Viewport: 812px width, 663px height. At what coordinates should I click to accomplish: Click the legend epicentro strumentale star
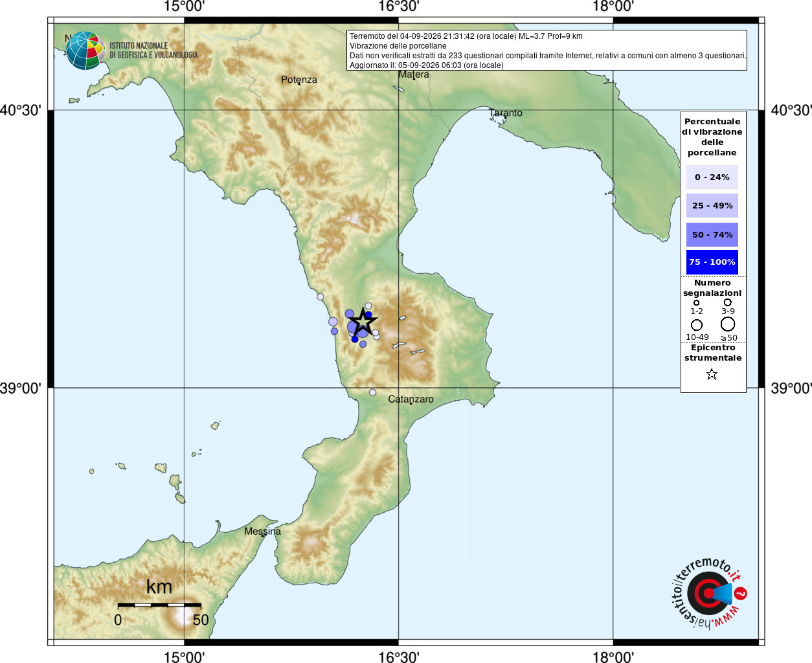[x=712, y=374]
